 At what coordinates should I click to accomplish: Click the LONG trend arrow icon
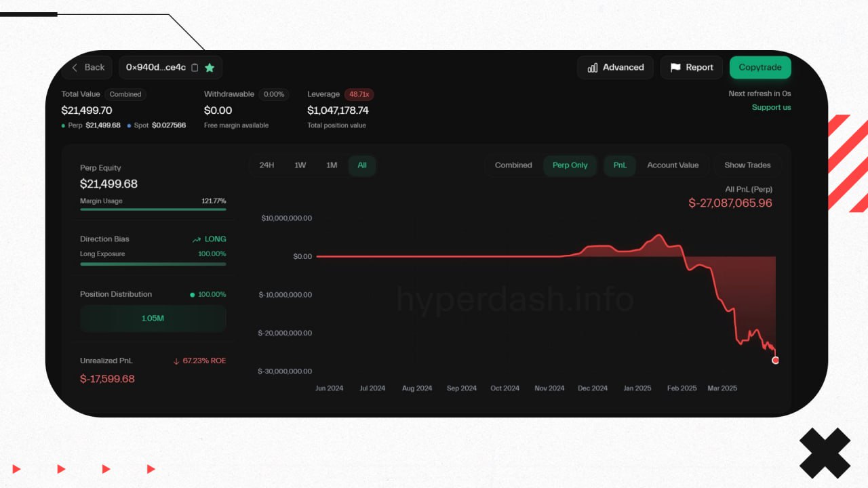pos(197,239)
